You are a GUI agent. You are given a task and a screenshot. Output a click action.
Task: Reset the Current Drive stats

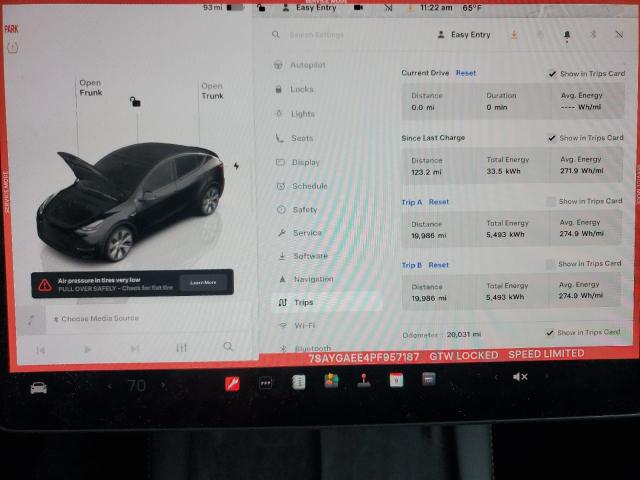(466, 73)
